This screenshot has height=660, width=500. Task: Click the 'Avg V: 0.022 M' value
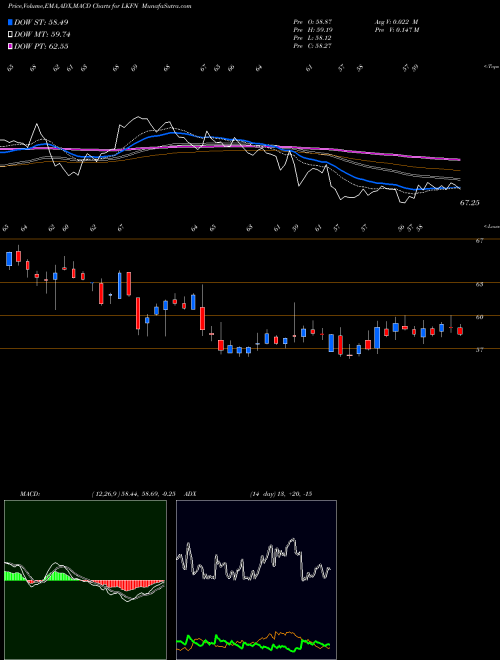click(396, 21)
